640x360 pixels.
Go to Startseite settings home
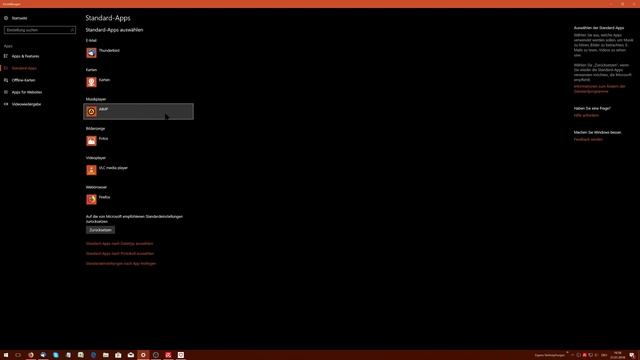(19, 18)
